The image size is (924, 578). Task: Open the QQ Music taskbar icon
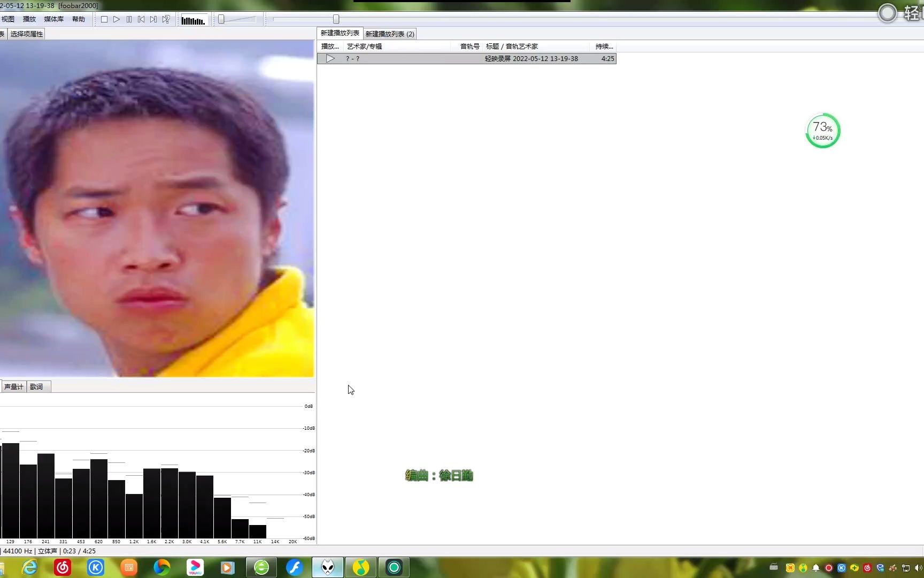click(x=361, y=567)
